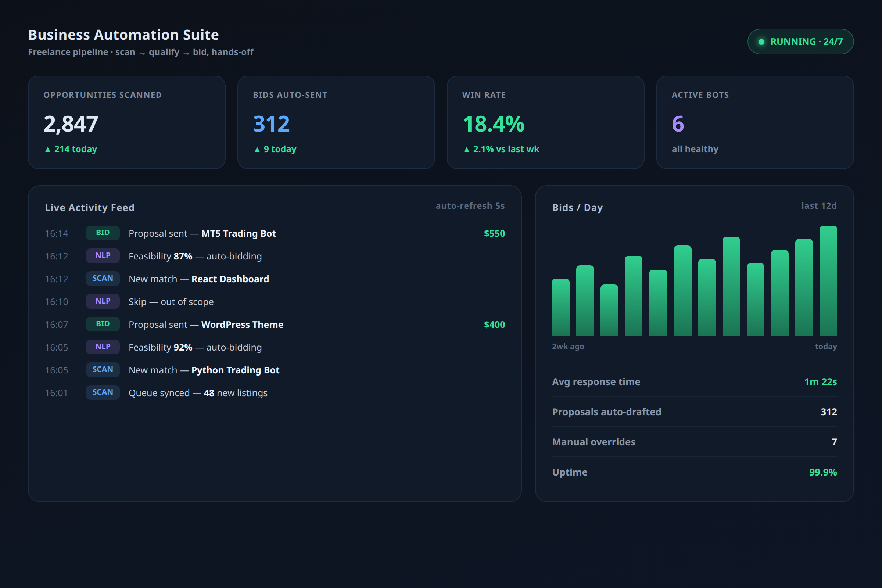This screenshot has height=588, width=882.
Task: Click the NLP tag on Feasibility 92% row
Action: [x=103, y=347]
